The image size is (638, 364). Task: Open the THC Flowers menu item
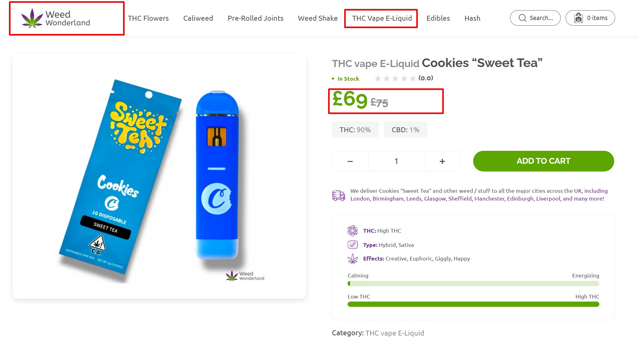[148, 18]
